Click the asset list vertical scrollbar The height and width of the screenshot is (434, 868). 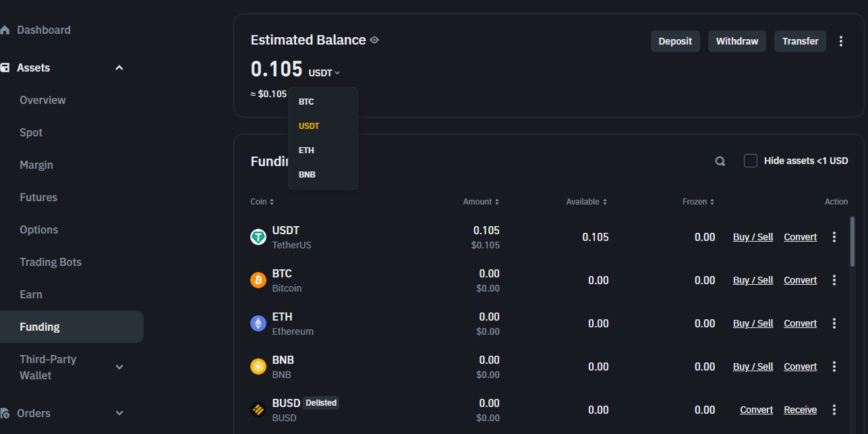pos(853,241)
